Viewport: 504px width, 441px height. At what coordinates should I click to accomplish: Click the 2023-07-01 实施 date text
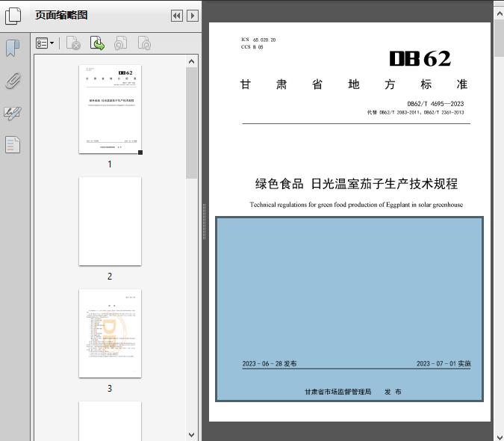click(444, 363)
